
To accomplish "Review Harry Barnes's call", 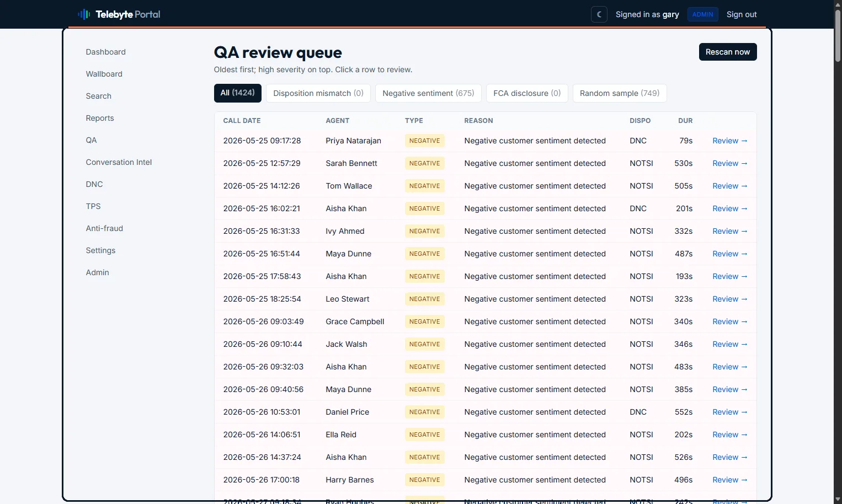I will tap(730, 480).
